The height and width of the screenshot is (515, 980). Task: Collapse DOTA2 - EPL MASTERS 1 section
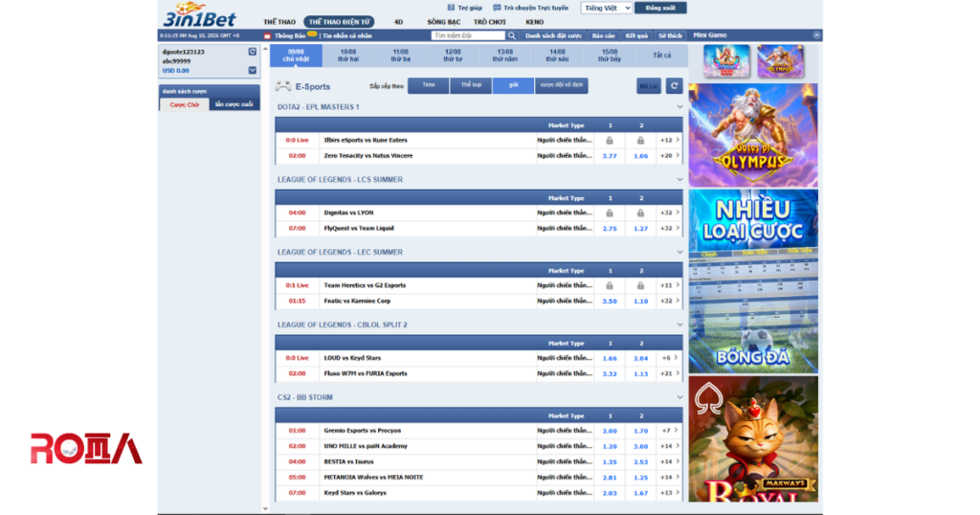click(x=679, y=107)
